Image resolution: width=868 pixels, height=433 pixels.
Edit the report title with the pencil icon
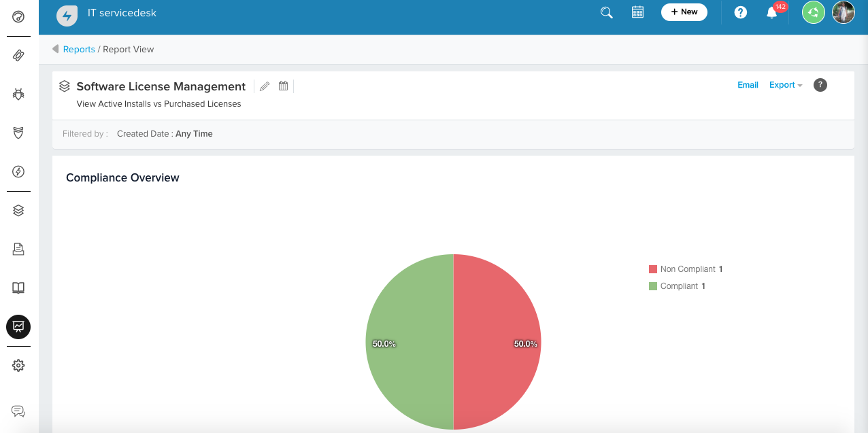[x=265, y=86]
